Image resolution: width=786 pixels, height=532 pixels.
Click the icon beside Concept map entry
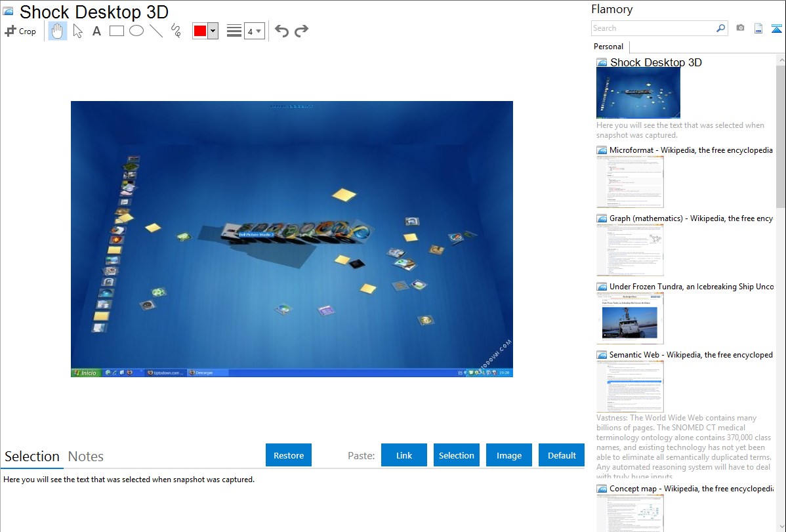pos(602,489)
